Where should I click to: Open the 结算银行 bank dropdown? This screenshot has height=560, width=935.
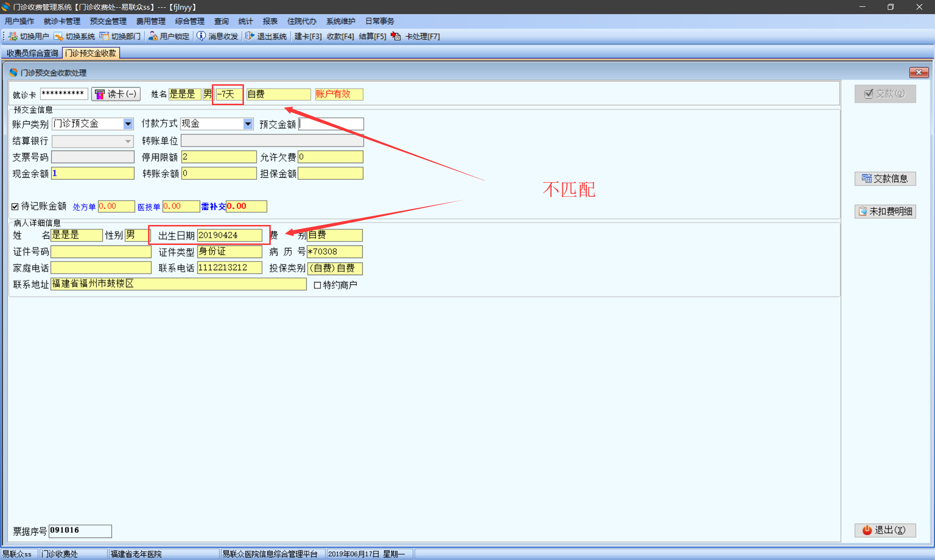(x=128, y=141)
